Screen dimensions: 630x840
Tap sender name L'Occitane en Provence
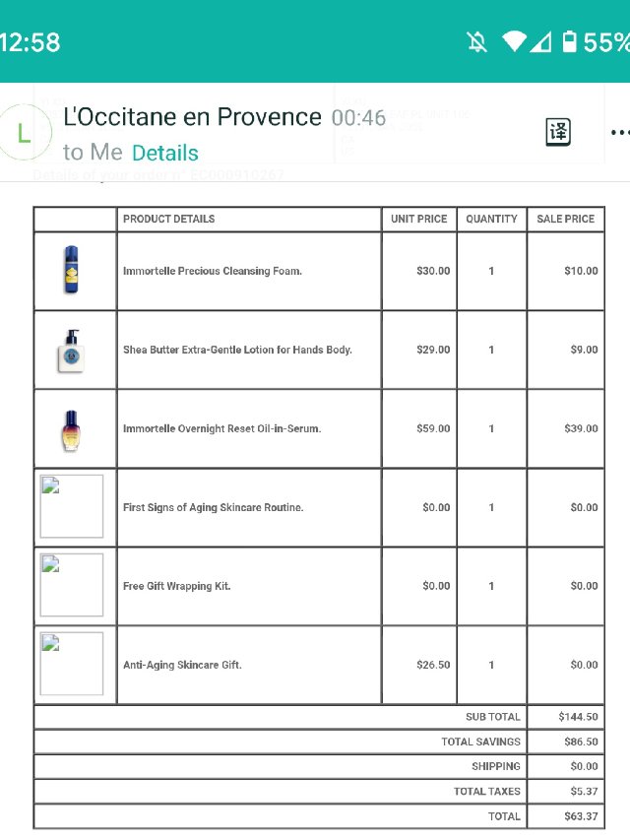192,117
